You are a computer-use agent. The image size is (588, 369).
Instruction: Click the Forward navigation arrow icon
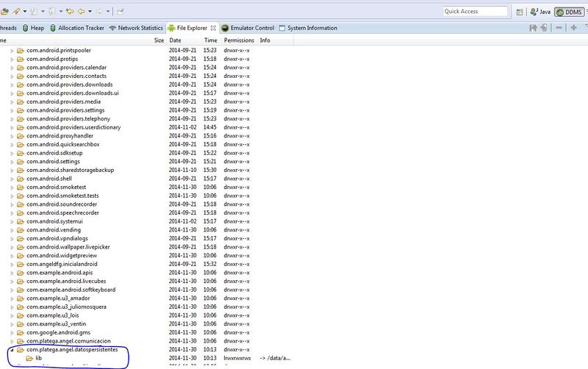(99, 12)
